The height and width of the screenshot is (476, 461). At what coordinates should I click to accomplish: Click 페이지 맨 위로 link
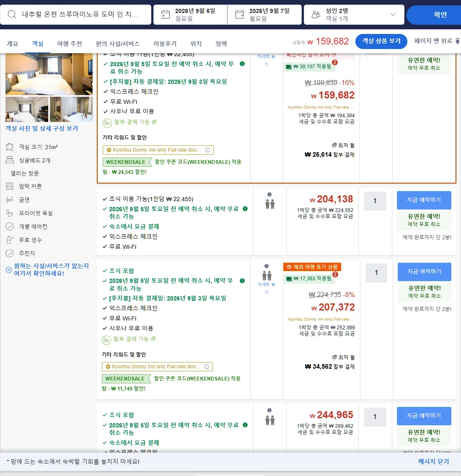437,41
